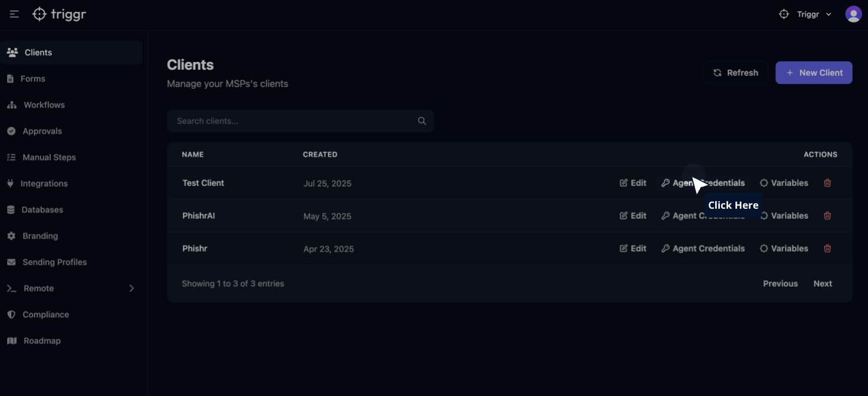Click the triggr logo icon

pos(39,14)
